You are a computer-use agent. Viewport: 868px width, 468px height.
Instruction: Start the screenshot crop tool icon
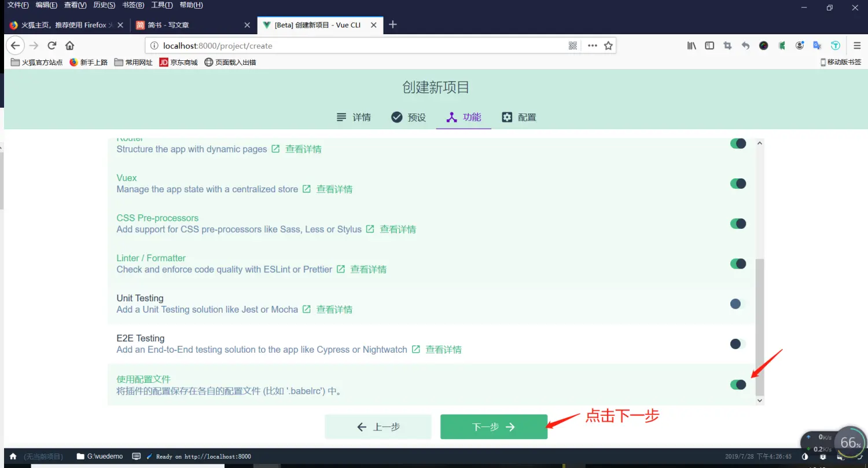(x=727, y=46)
